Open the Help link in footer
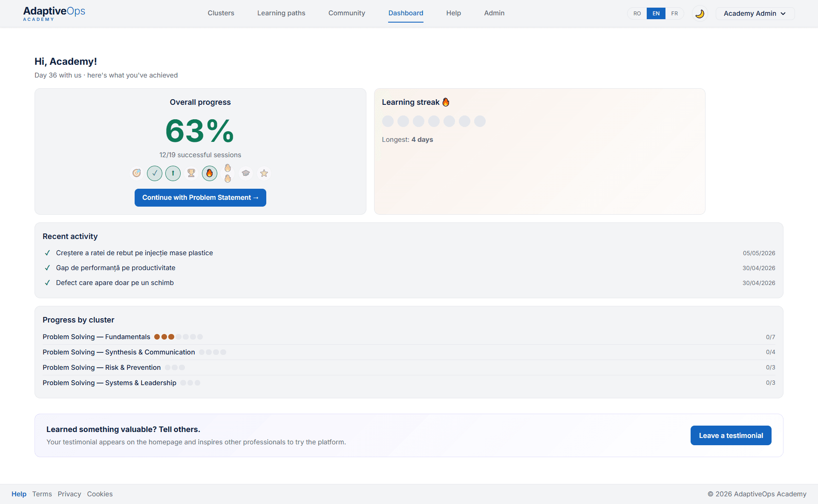818x504 pixels. (19, 494)
